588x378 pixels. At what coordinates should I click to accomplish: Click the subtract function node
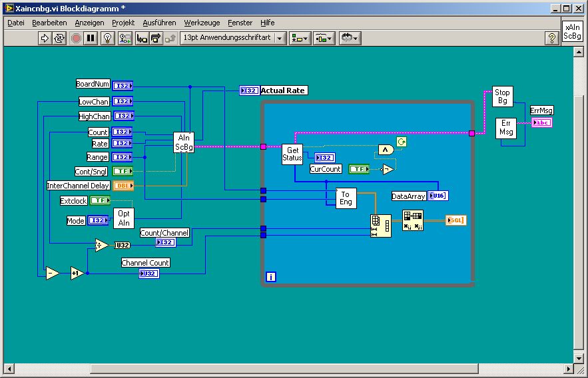[52, 274]
